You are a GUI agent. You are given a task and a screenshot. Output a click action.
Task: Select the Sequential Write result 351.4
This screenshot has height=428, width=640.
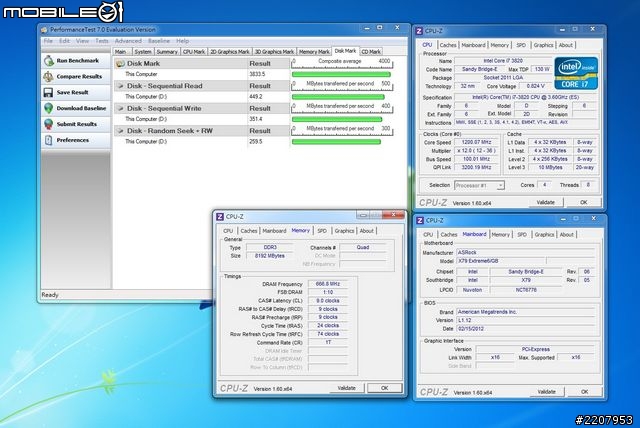tap(256, 119)
